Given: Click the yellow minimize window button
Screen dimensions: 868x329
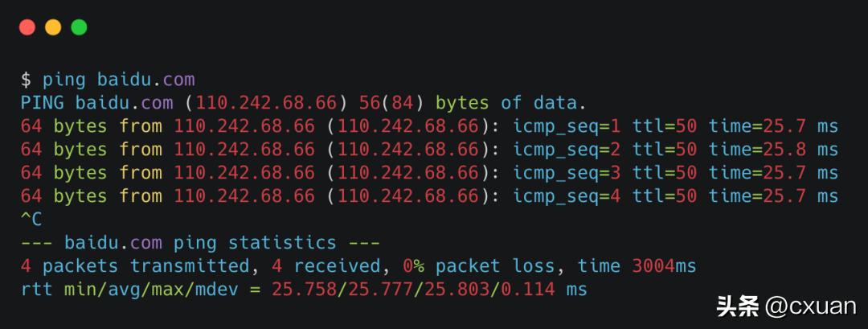Looking at the screenshot, I should [x=53, y=27].
